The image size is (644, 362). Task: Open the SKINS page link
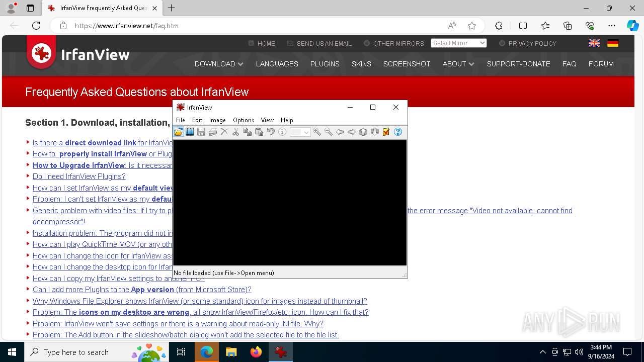click(x=361, y=64)
